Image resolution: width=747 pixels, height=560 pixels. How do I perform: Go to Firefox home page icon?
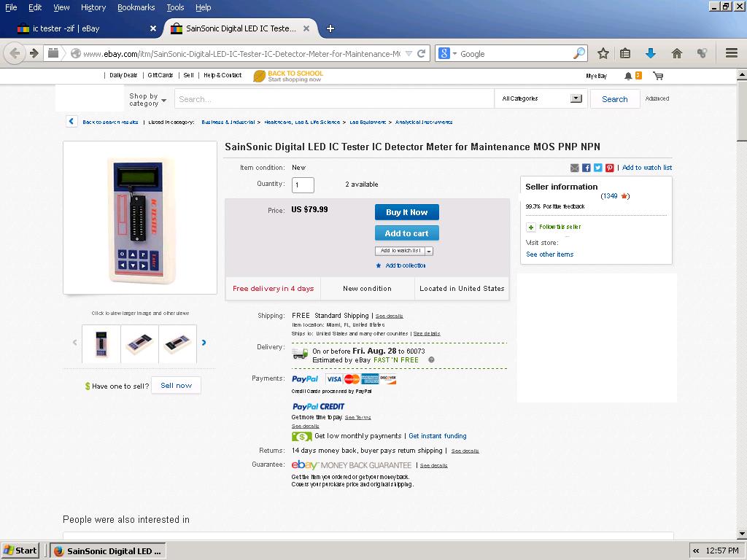676,53
